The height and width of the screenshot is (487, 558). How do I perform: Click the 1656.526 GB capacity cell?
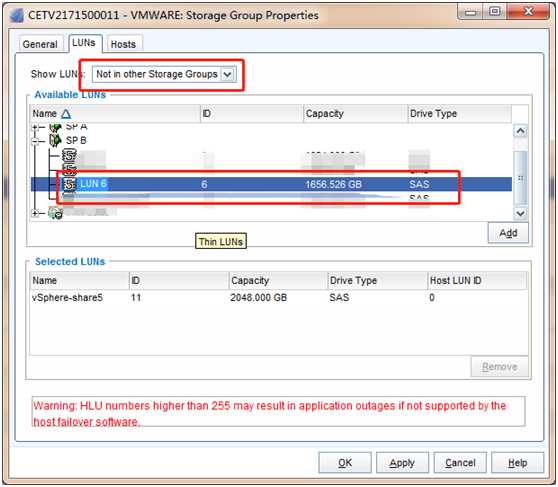[333, 184]
